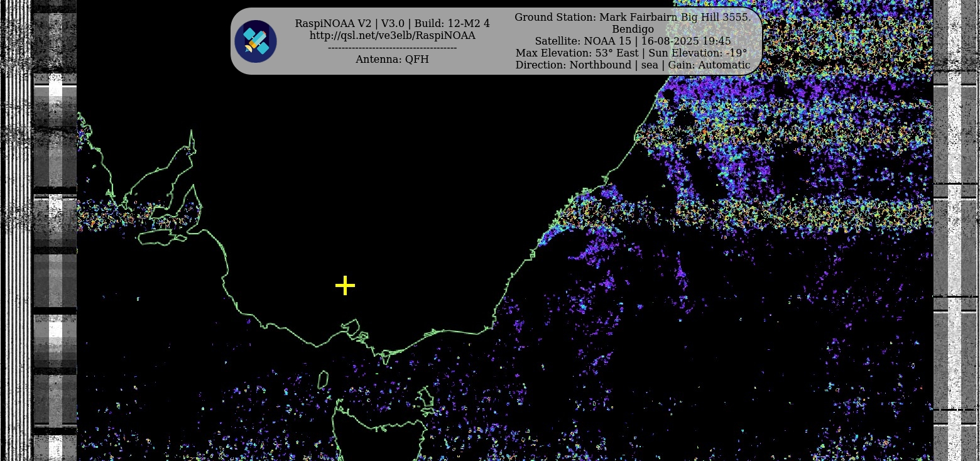Click the Flinders Island outline near Tasmania

tap(425, 398)
